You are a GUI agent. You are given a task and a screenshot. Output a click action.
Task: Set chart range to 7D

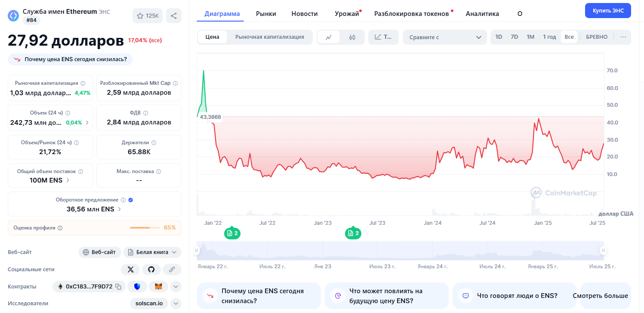[514, 37]
